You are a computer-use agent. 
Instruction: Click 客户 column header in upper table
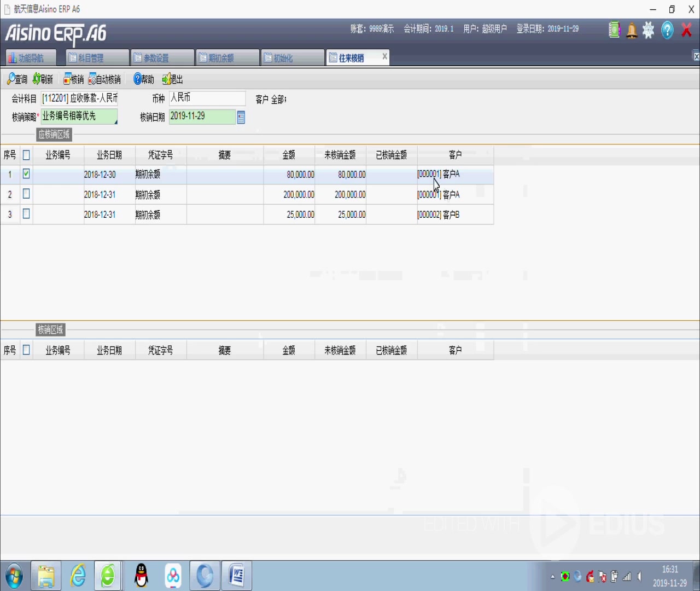(456, 155)
